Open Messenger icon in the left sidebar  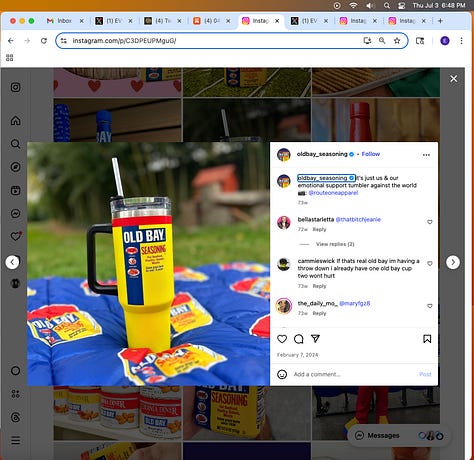15,213
